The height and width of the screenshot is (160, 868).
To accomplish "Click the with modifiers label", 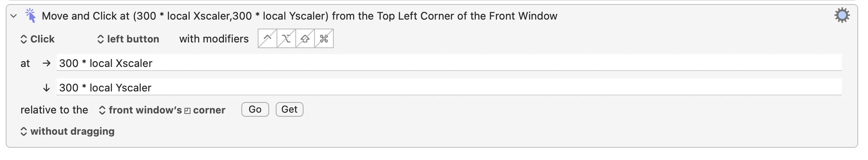I will coord(214,39).
